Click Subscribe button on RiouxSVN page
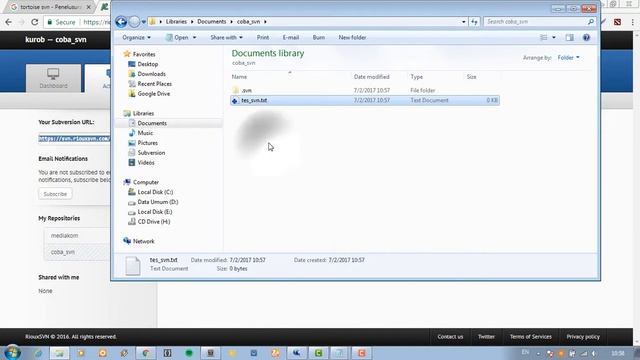Image resolution: width=640 pixels, height=360 pixels. (55, 194)
